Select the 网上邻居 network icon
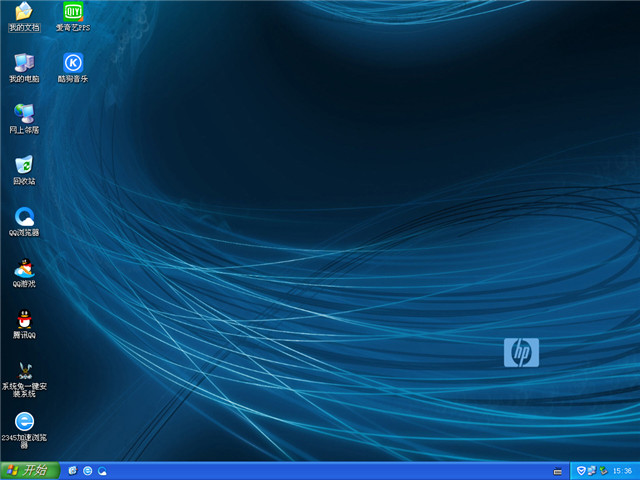The height and width of the screenshot is (480, 640). click(23, 114)
